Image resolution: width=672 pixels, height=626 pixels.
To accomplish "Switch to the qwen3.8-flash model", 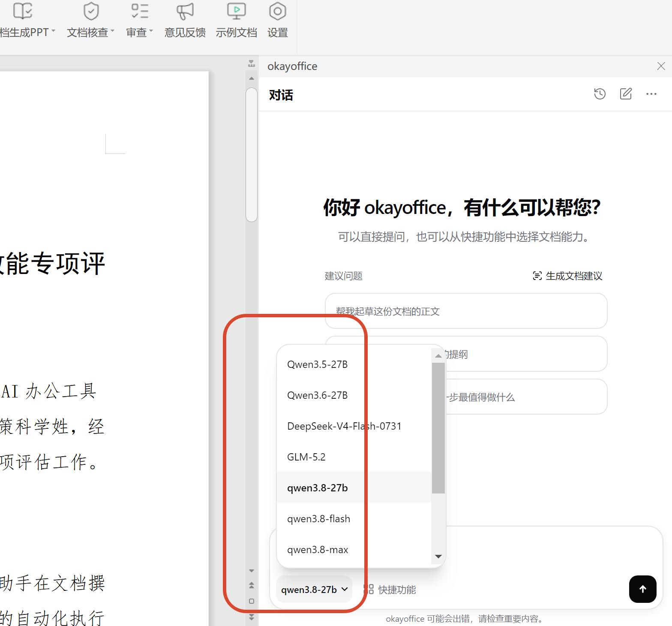I will click(354, 519).
